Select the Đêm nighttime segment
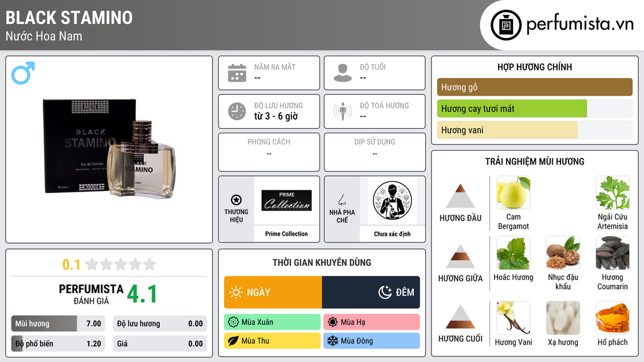 click(371, 292)
